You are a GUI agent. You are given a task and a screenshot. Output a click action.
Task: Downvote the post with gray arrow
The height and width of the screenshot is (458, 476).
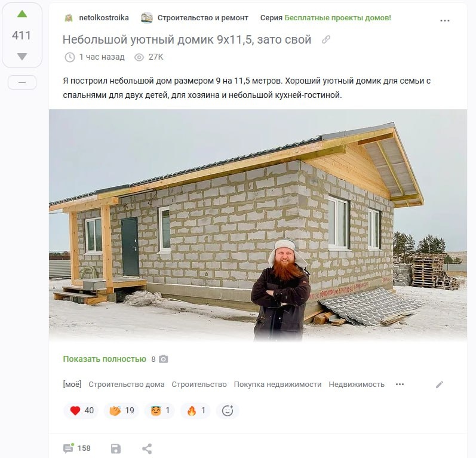click(22, 57)
